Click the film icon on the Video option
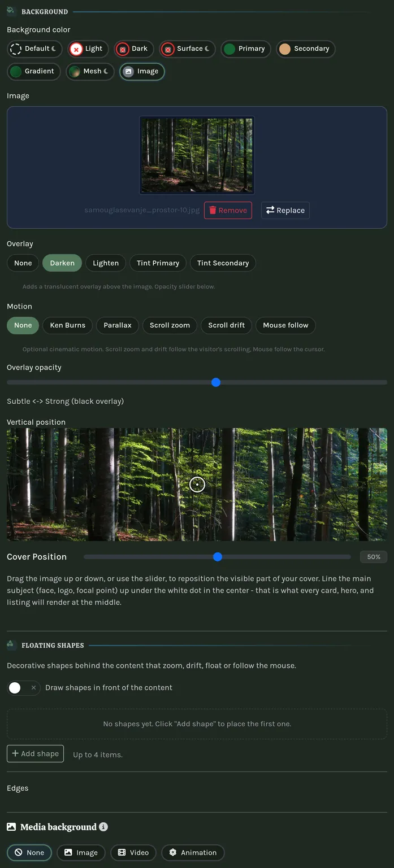 pos(122,853)
